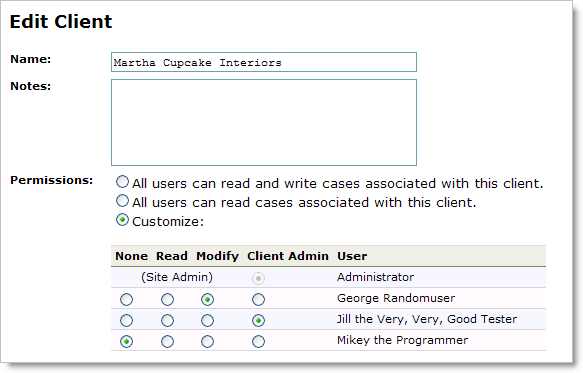
Task: Set Jill the Tester permission to None
Action: (x=126, y=320)
